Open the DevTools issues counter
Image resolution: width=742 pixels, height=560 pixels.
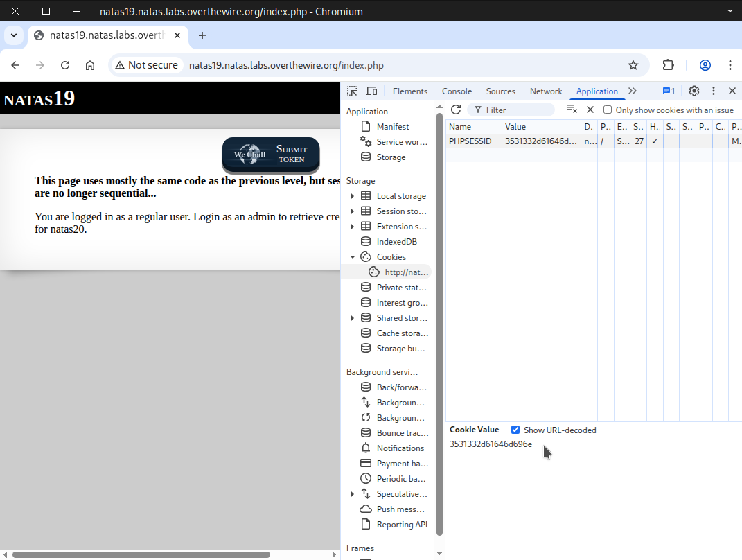click(x=669, y=91)
